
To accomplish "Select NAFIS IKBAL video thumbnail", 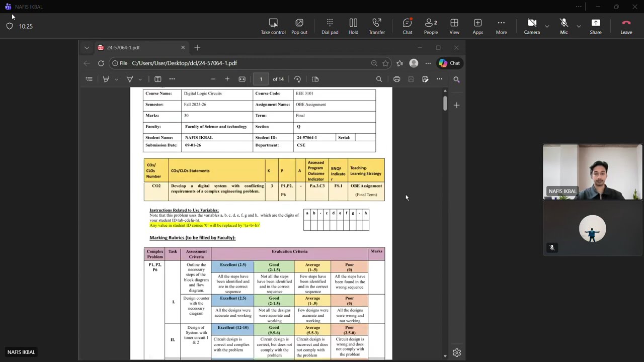I will [593, 172].
